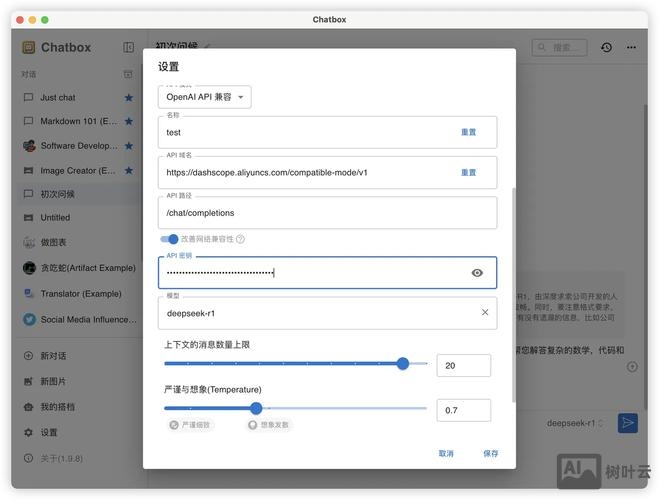Open the three-dots more menu
This screenshot has height=500, width=659.
[631, 47]
